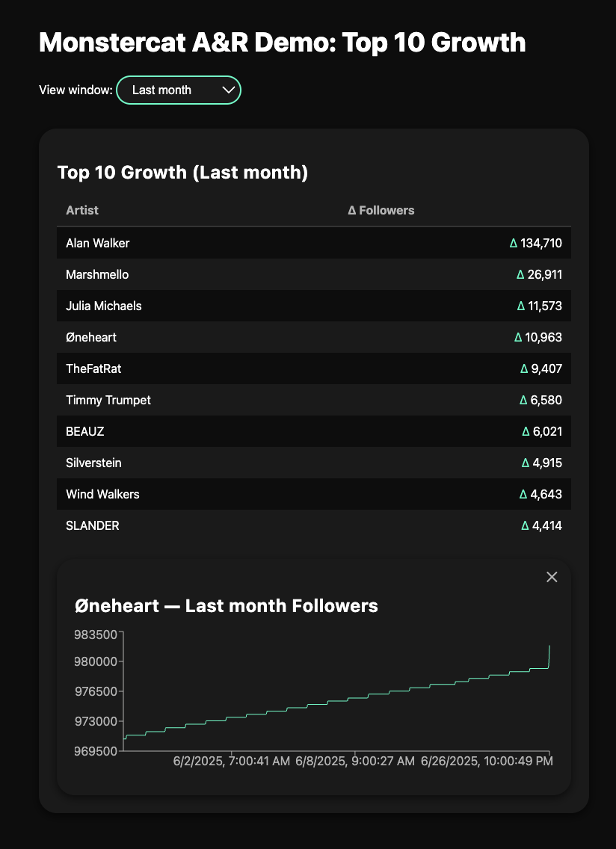The height and width of the screenshot is (849, 616).
Task: Click the 4,414 followers delta value
Action: [x=542, y=525]
